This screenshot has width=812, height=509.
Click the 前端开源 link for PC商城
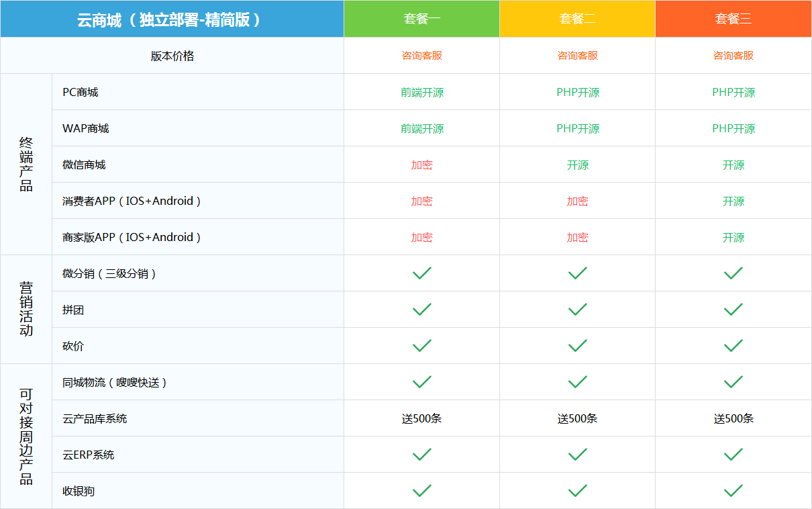(421, 91)
